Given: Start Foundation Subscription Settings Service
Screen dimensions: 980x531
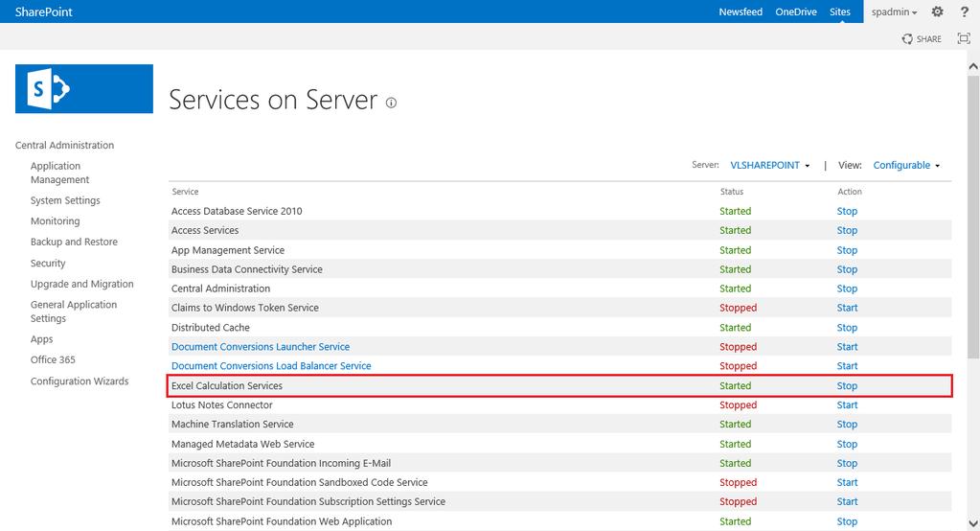Looking at the screenshot, I should (847, 501).
